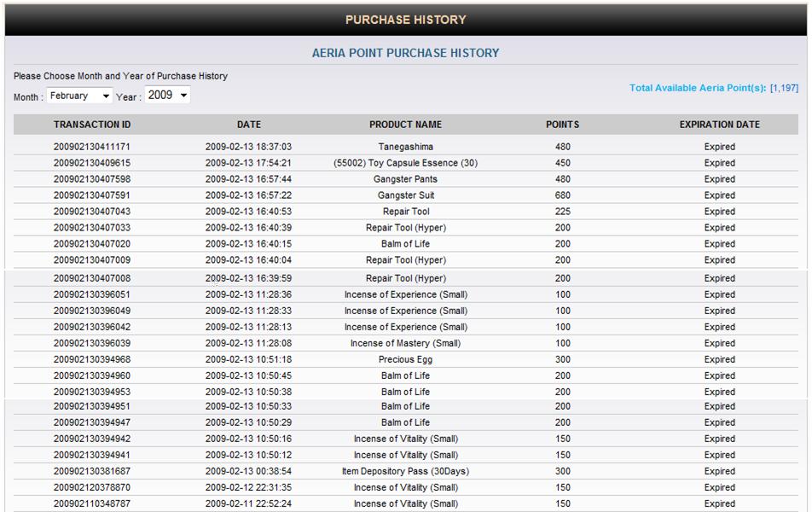Screen dimensions: 812x512
Task: Click Expired status in Tanegashima row
Action: click(x=720, y=147)
